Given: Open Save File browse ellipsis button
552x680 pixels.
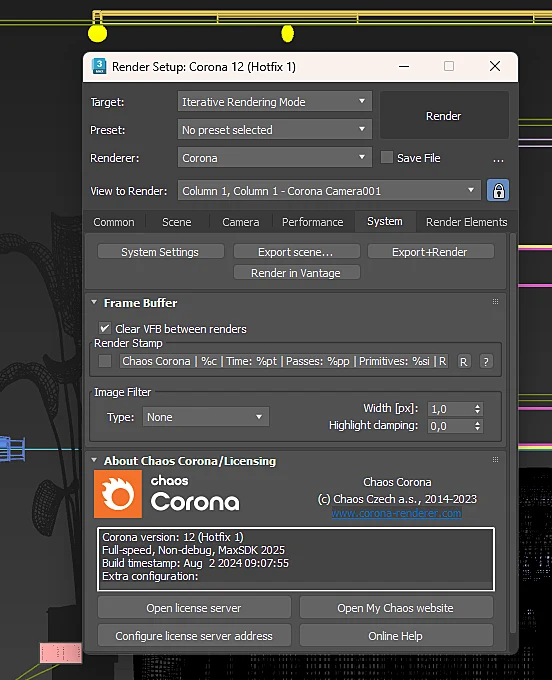Looking at the screenshot, I should (x=498, y=159).
